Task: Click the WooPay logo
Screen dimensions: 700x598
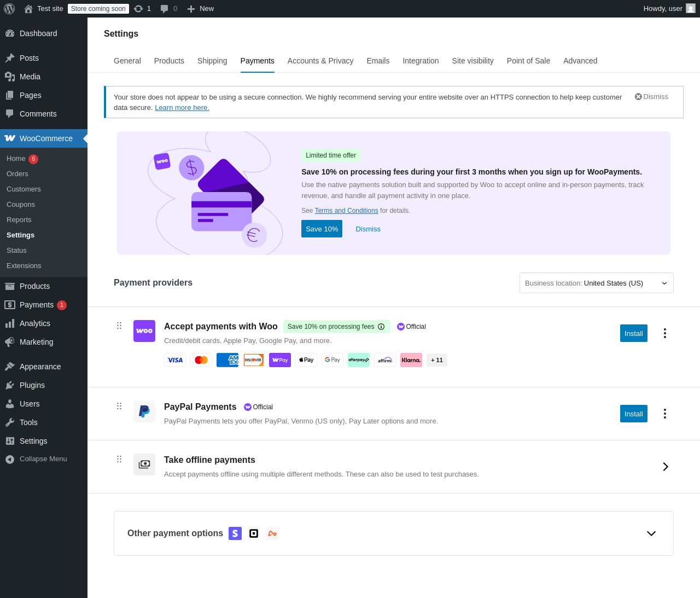Action: click(x=280, y=360)
